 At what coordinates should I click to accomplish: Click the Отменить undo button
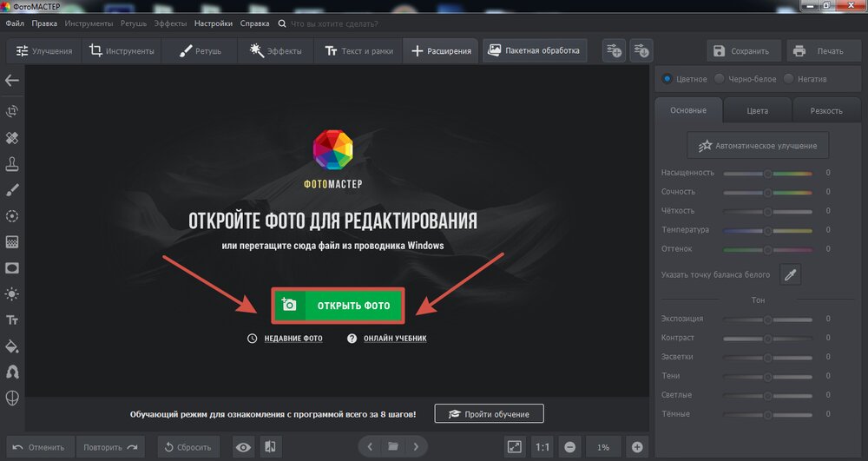[x=39, y=447]
